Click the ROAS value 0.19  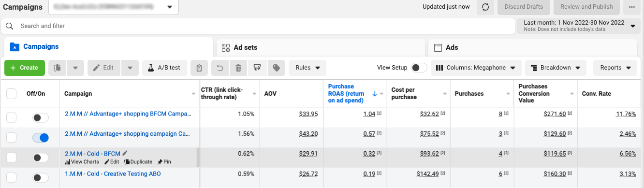pos(369,174)
